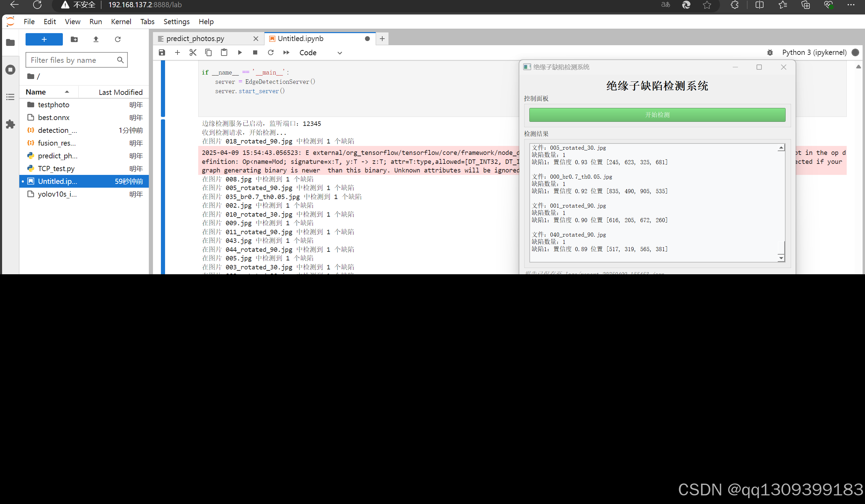Viewport: 865px width, 504px height.
Task: Click the green 开始检测 button
Action: click(657, 115)
